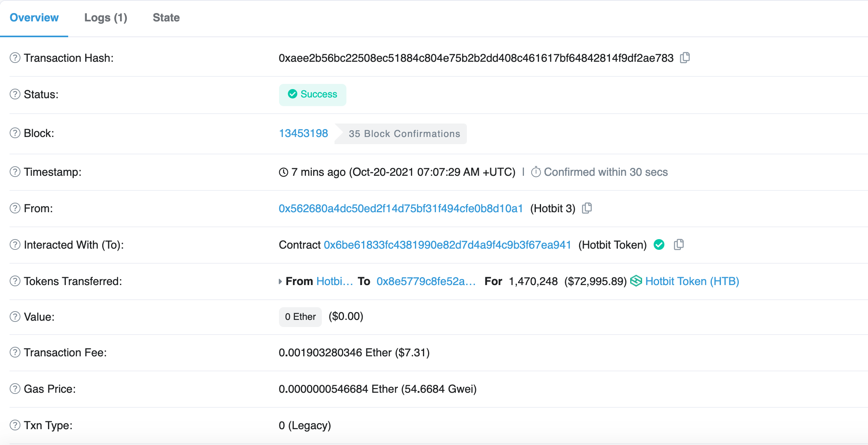Copy the From address icon
Viewport: 868px width, 445px height.
tap(587, 208)
